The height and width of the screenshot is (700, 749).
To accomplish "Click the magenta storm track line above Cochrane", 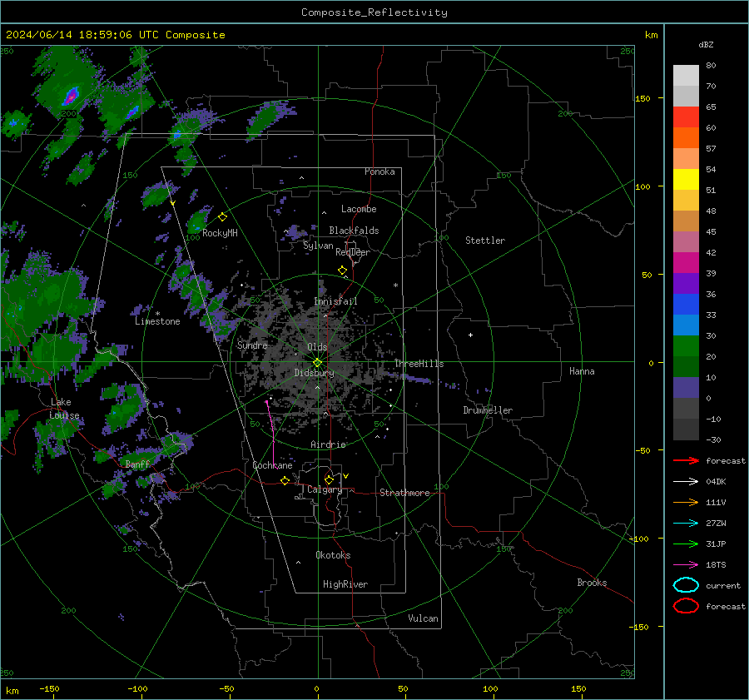I will [x=271, y=433].
